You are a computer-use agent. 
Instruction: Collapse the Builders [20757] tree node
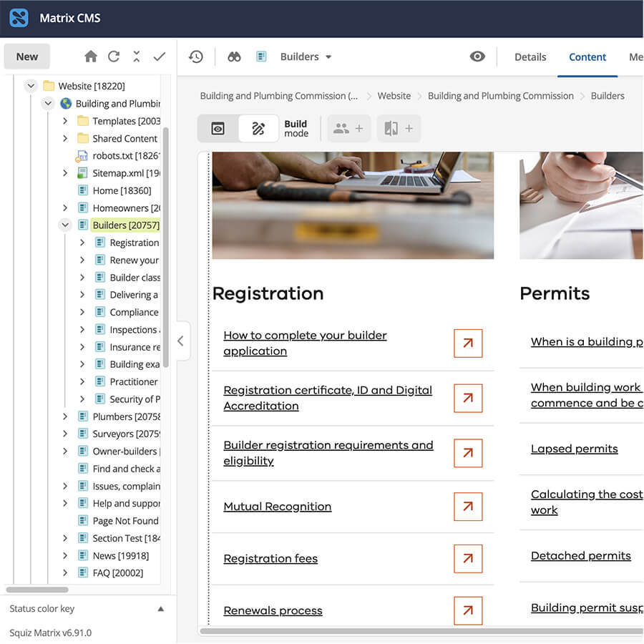65,225
